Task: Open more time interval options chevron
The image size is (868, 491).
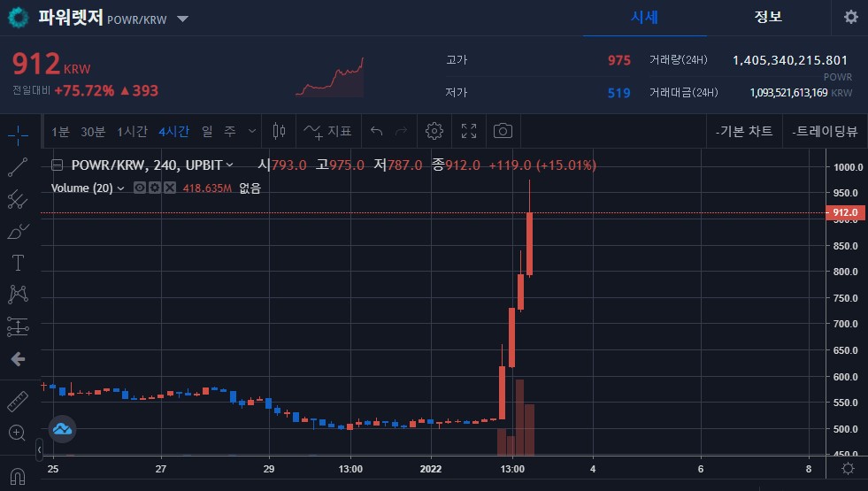Action: 252,131
